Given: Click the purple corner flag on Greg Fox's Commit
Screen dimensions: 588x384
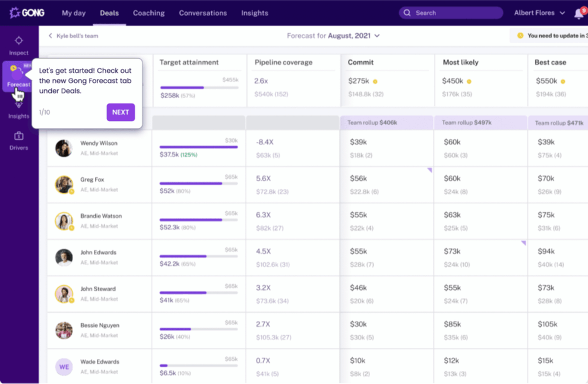Looking at the screenshot, I should tap(430, 170).
